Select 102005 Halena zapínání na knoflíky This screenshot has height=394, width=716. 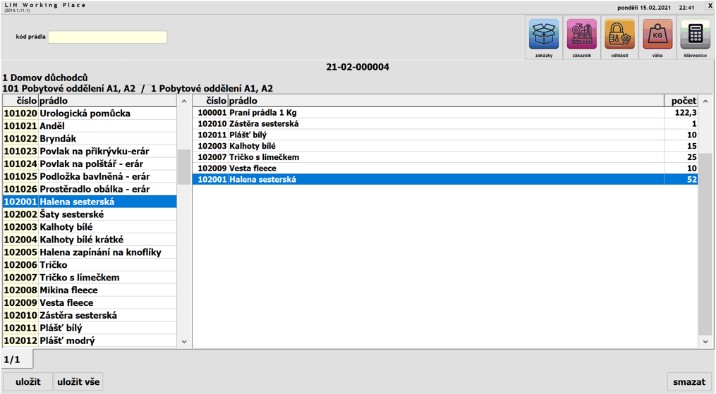(x=90, y=252)
